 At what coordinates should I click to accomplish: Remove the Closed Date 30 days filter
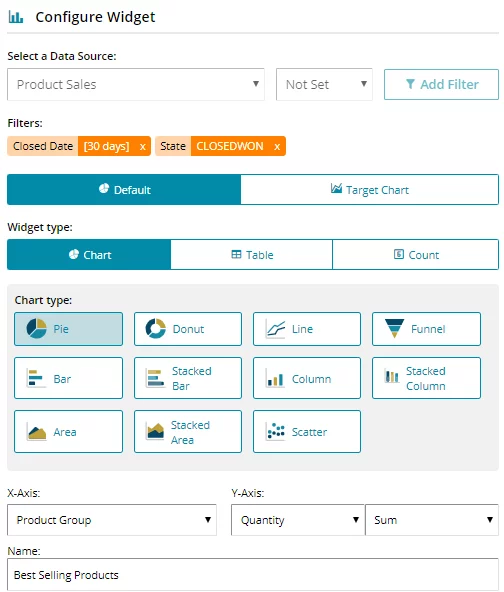pos(142,146)
